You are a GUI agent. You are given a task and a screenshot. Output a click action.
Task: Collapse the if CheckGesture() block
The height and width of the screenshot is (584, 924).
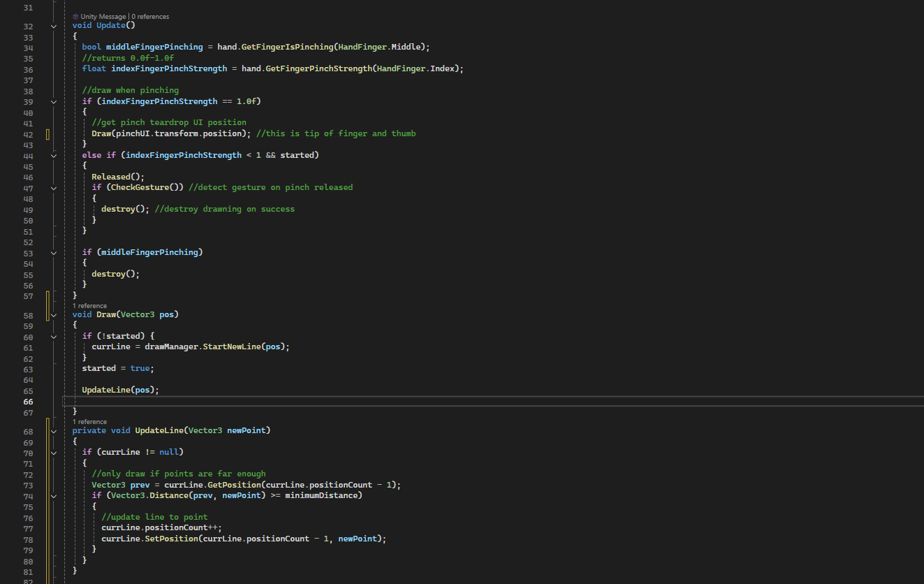coord(54,188)
